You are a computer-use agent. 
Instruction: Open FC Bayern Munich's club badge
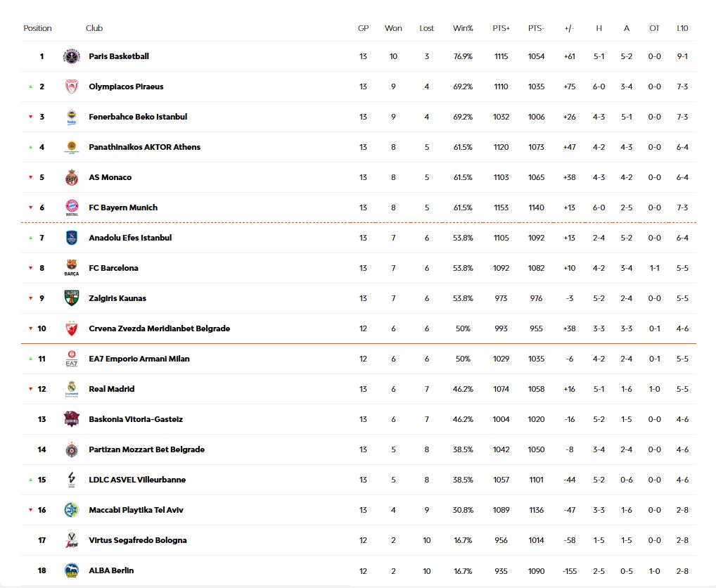coord(72,207)
